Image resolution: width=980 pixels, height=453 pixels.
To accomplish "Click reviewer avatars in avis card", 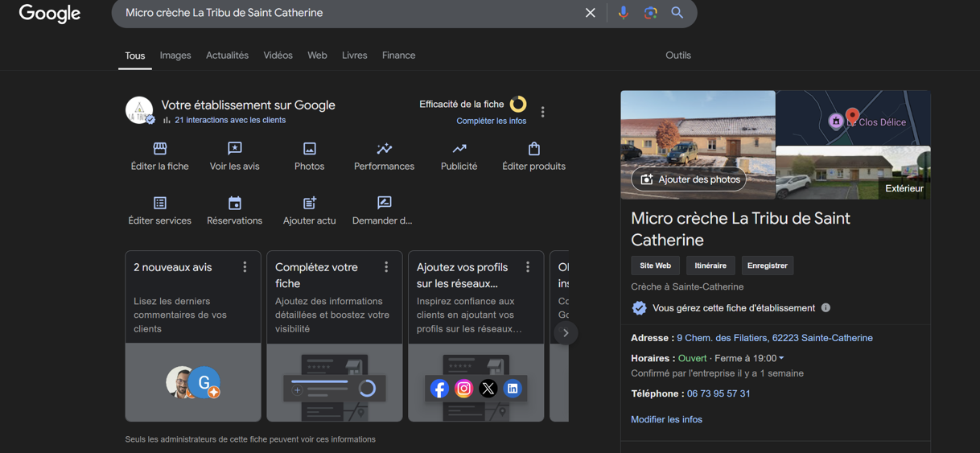I will tap(193, 383).
